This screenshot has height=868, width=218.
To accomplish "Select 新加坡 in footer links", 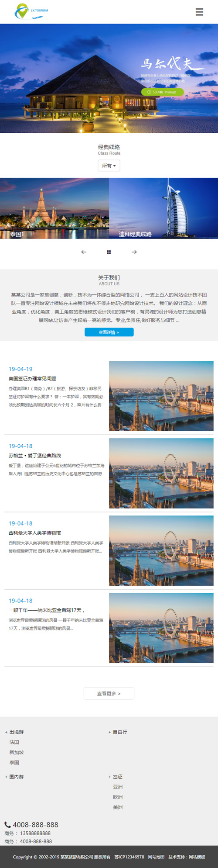I will coord(17,752).
